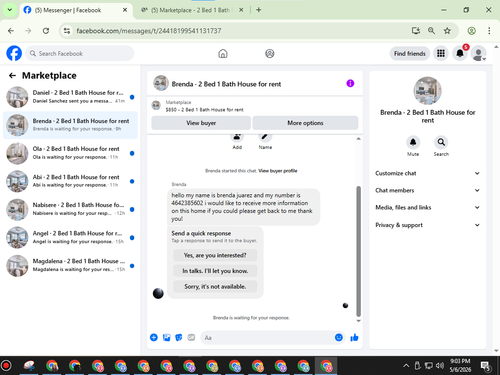The height and width of the screenshot is (375, 500).
Task: Expand the Privacy & support section
Action: point(427,225)
